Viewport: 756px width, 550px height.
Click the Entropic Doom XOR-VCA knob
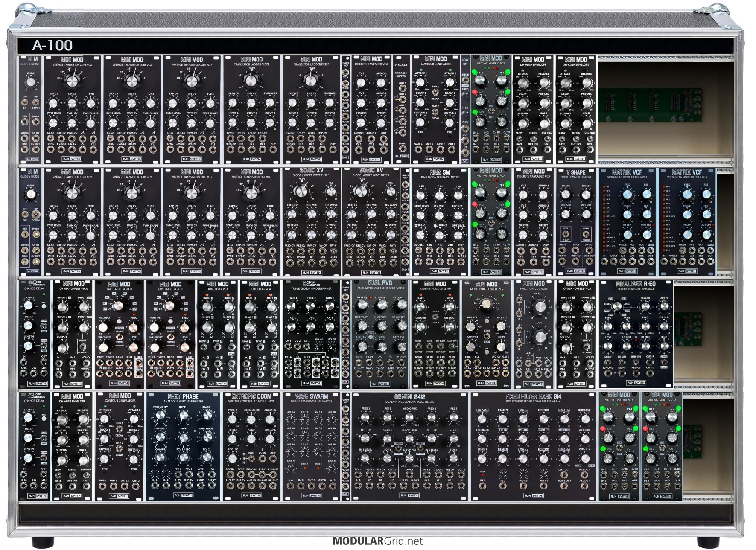point(270,439)
